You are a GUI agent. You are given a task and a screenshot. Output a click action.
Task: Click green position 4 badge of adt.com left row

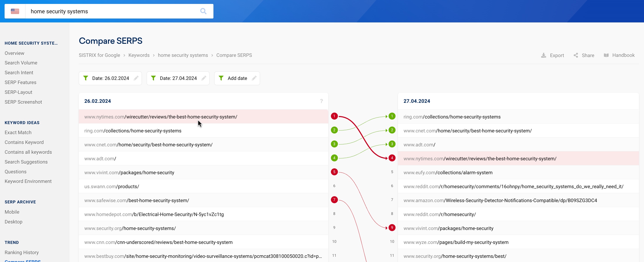click(334, 158)
